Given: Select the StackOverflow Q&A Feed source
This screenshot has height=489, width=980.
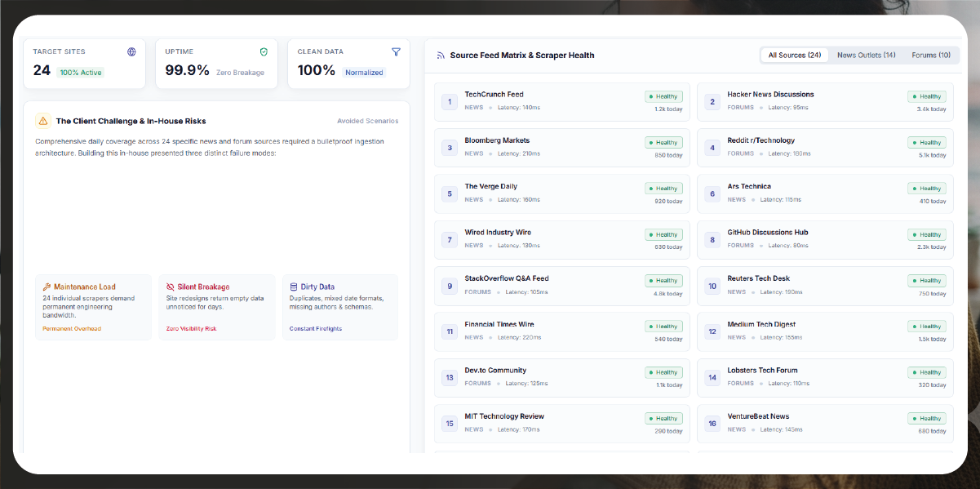Looking at the screenshot, I should tap(562, 286).
